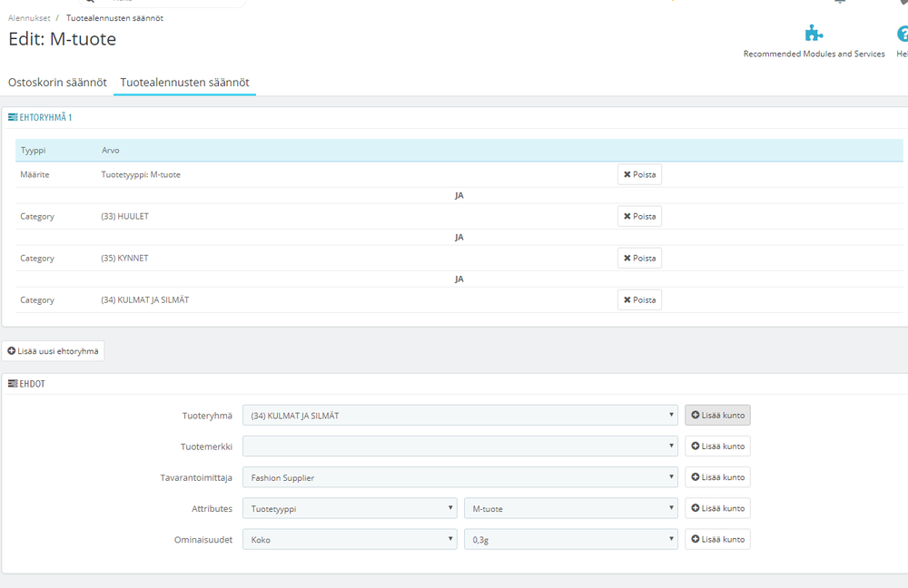908x588 pixels.
Task: Add condition for Ominaisuudet with Lisää kunto
Action: tap(717, 539)
